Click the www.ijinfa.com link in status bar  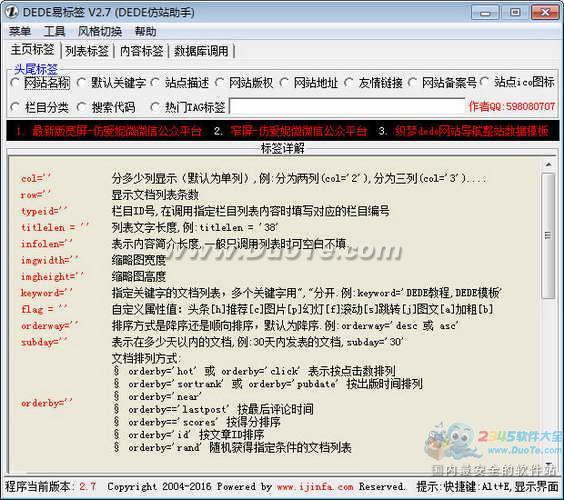(x=315, y=487)
